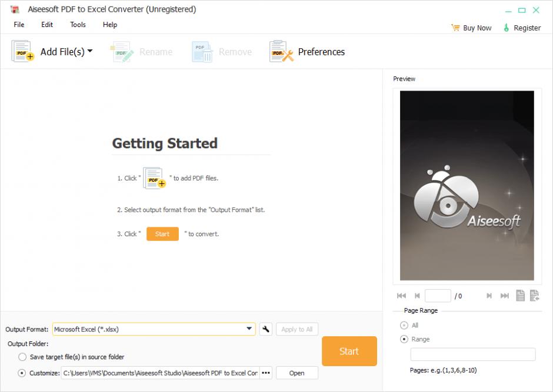Click the single document page icon
This screenshot has width=553, height=392.
[x=520, y=296]
